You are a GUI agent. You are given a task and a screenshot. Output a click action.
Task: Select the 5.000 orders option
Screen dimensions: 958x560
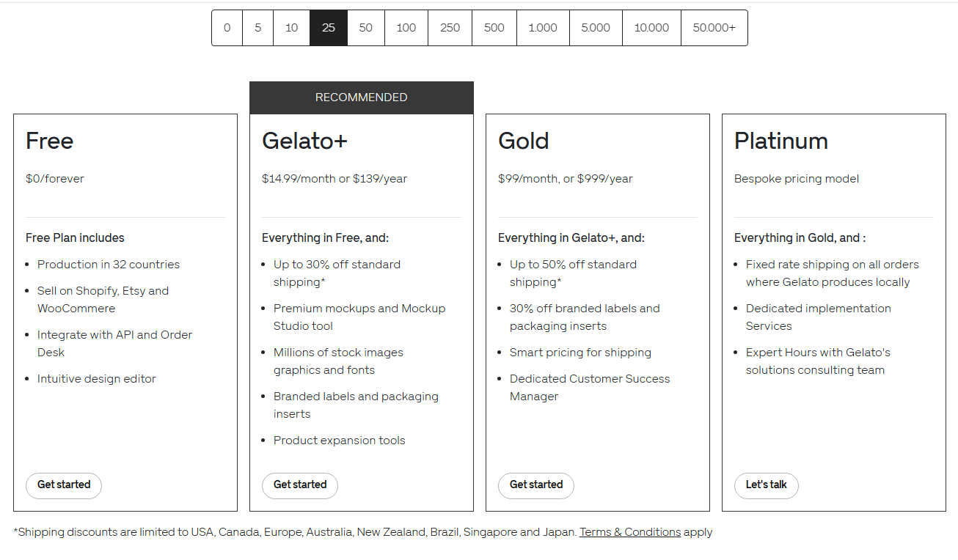(x=596, y=28)
